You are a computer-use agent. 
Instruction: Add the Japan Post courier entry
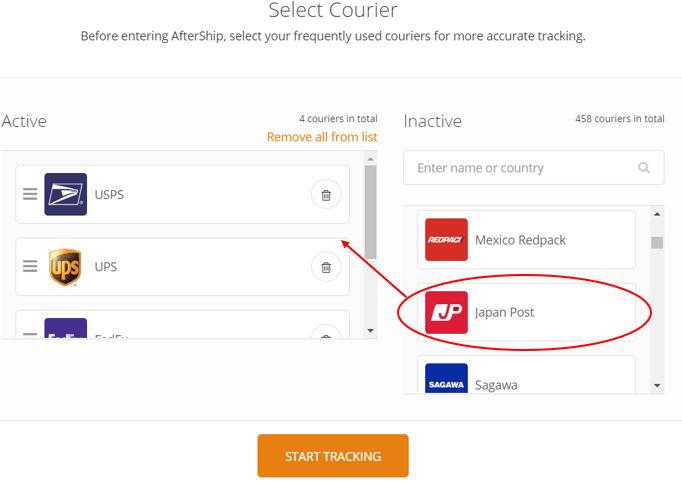526,312
